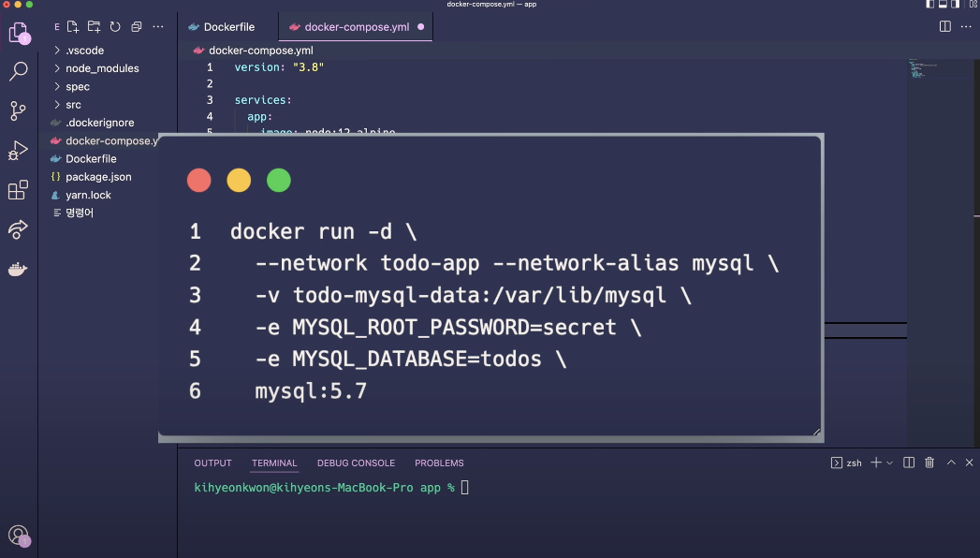Viewport: 980px width, 558px height.
Task: Create a new file in Explorer
Action: coord(72,27)
